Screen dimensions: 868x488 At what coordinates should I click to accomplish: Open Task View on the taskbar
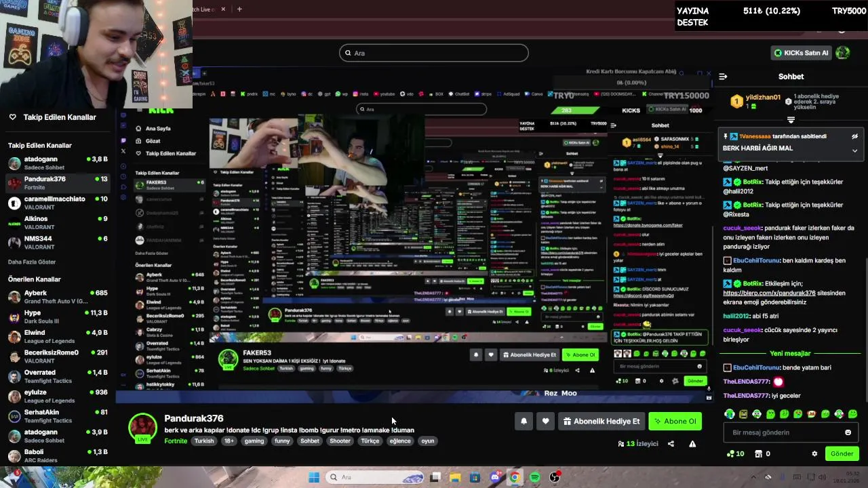[x=435, y=477]
